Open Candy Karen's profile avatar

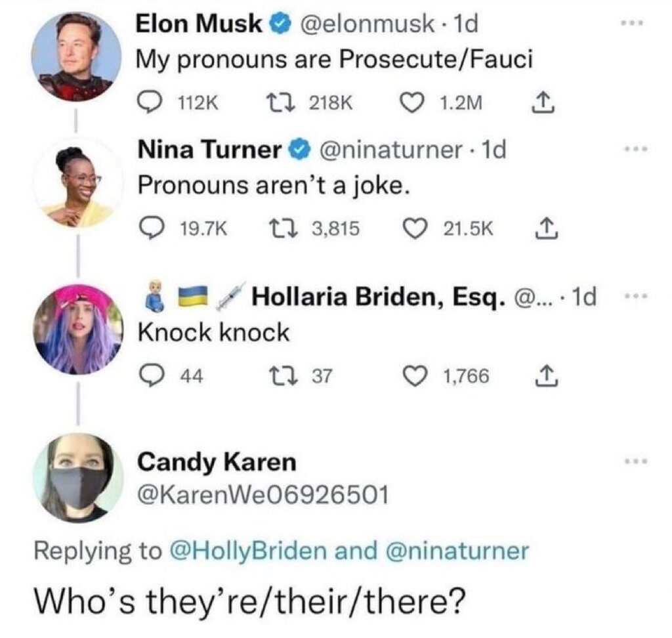tap(78, 478)
